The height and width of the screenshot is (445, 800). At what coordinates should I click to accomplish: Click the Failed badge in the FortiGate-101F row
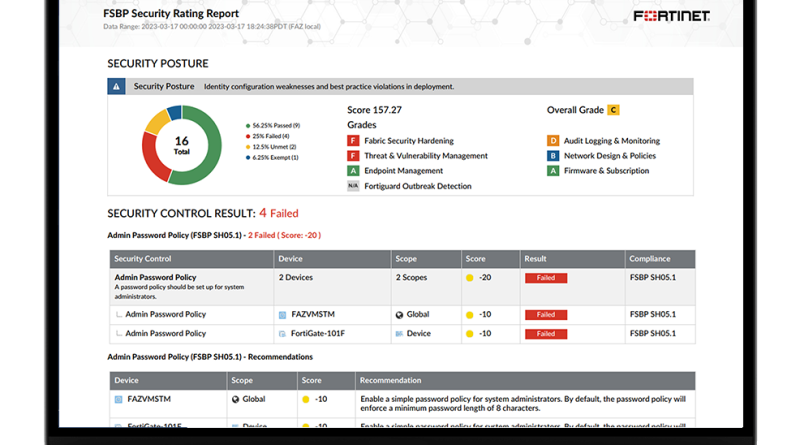[x=546, y=334]
